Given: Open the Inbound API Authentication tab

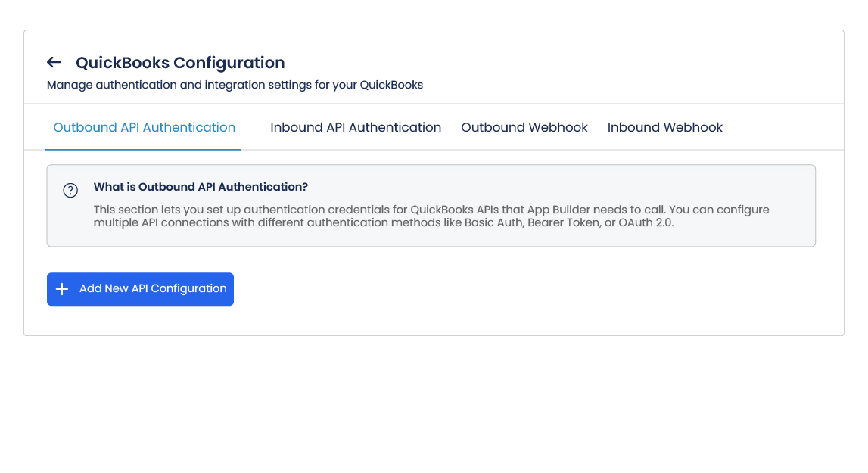Looking at the screenshot, I should 356,127.
